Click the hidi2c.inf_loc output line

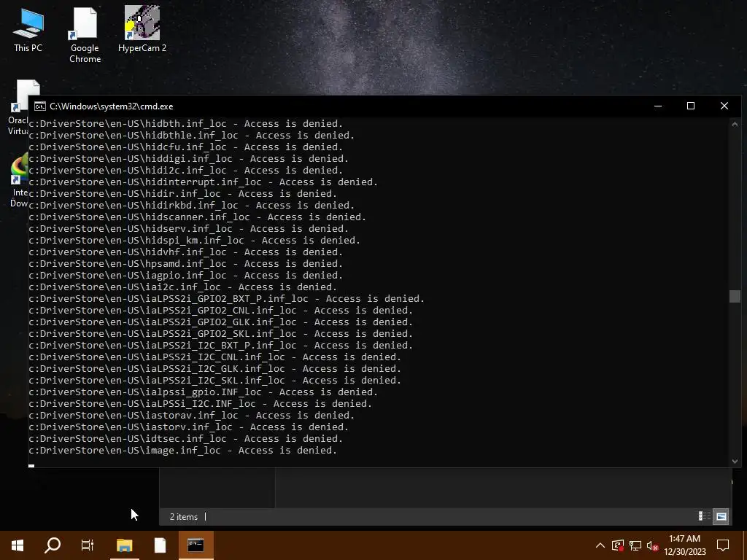(186, 171)
